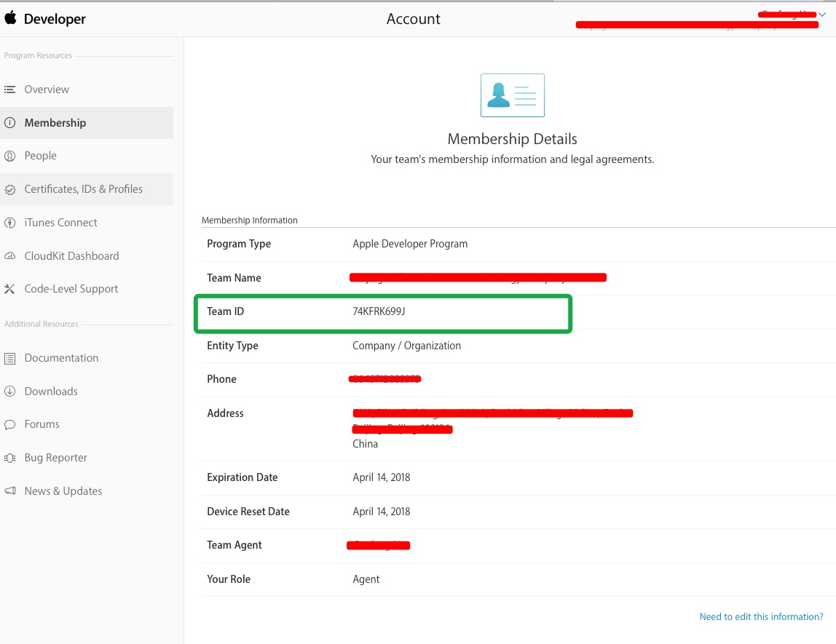Viewport: 836px width, 644px height.
Task: Click the 'China' address line
Action: [x=366, y=444]
